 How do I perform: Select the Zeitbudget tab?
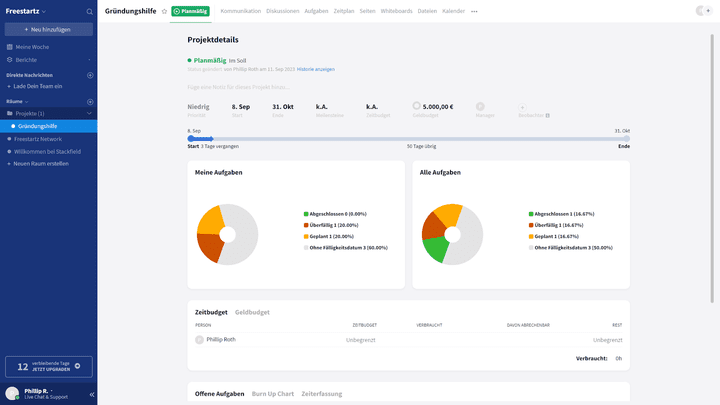click(211, 312)
